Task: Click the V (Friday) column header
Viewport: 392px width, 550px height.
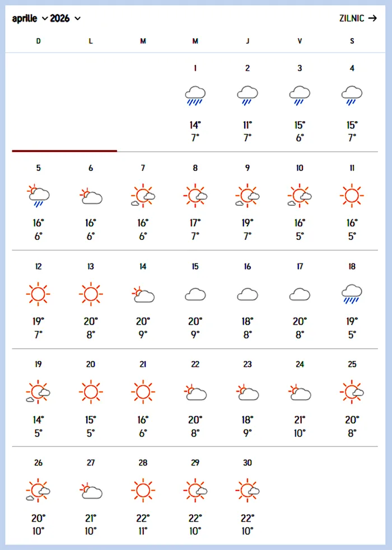Action: coord(300,41)
